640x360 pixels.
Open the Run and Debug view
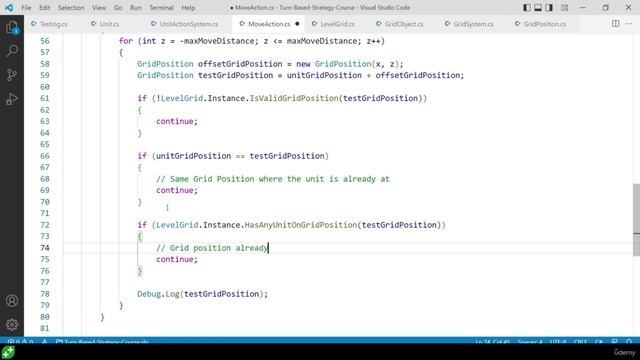tap(12, 99)
